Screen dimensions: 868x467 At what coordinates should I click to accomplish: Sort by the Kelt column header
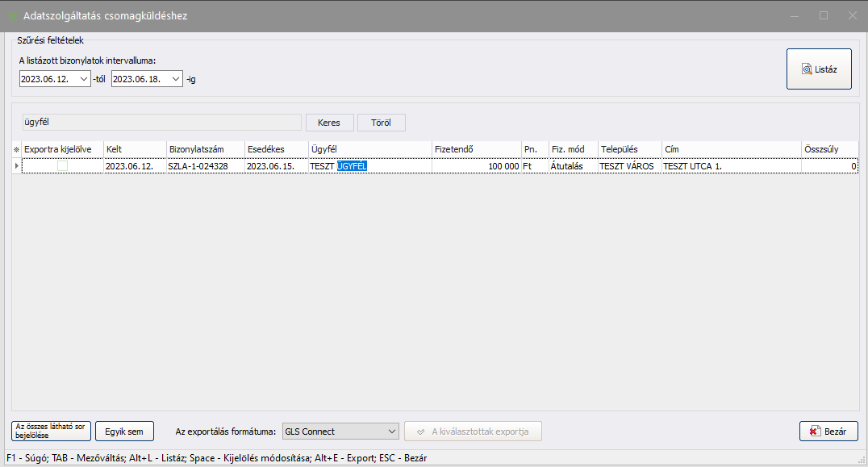134,149
